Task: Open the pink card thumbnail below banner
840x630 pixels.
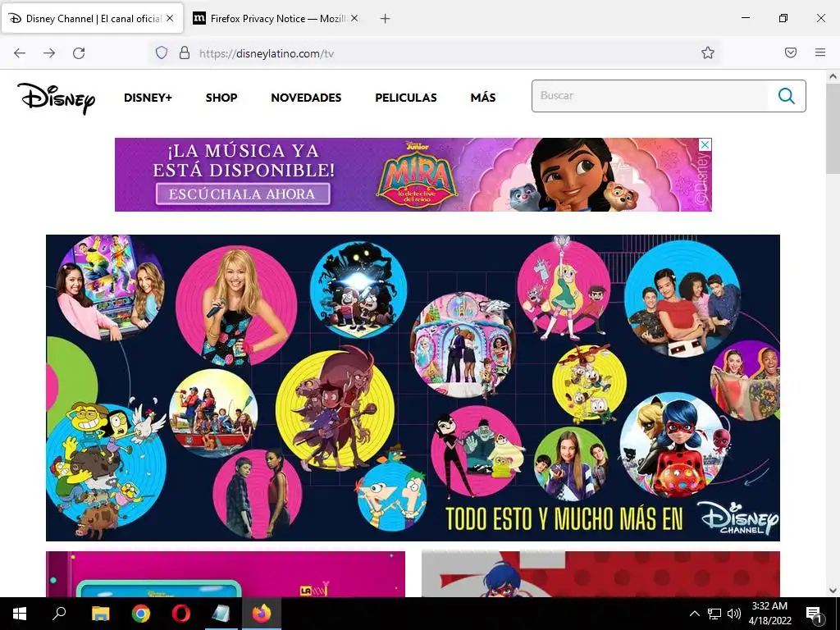Action: point(226,574)
